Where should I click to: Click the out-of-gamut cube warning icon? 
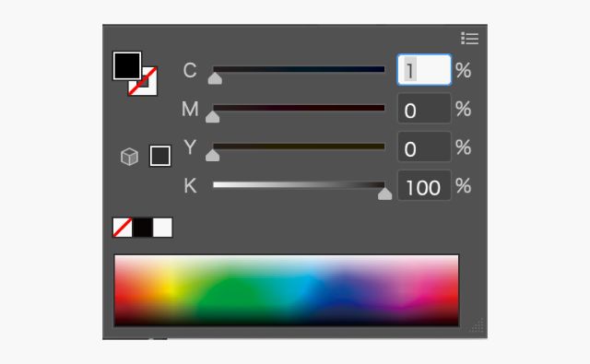click(129, 157)
